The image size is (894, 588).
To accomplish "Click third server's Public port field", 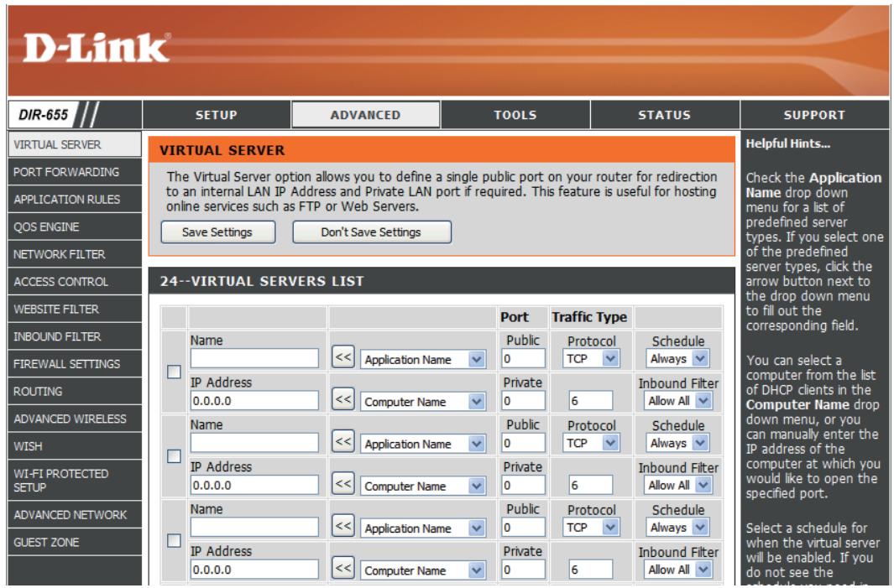I will (524, 527).
